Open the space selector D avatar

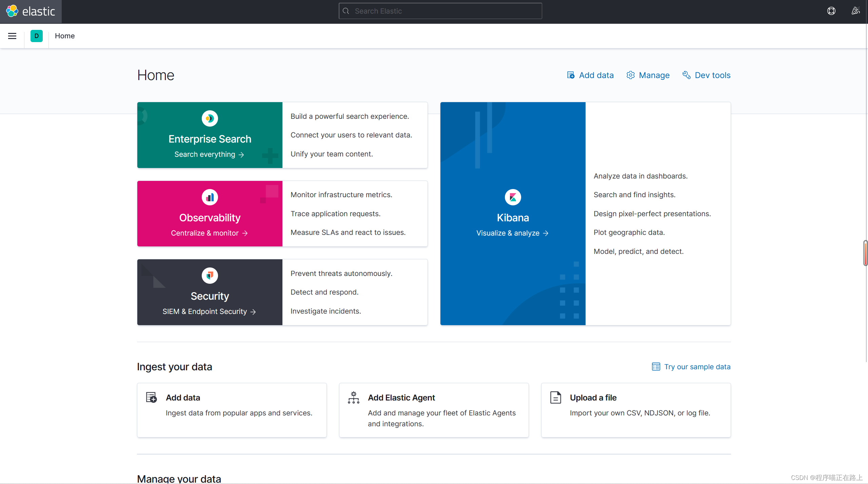point(37,36)
